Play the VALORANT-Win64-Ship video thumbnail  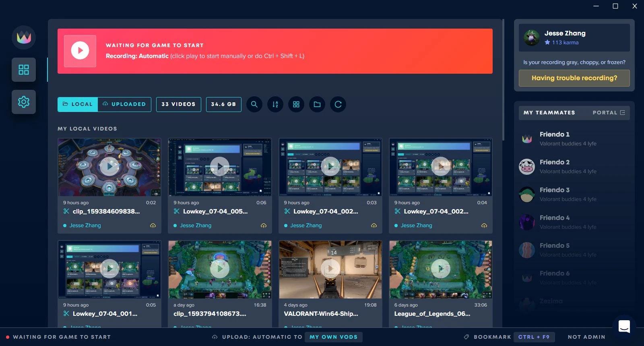click(330, 269)
